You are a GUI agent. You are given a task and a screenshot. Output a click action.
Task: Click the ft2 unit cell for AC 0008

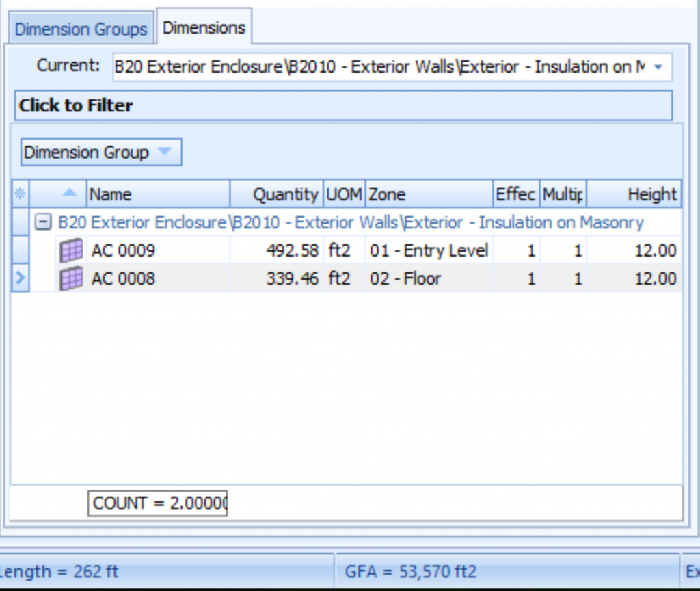click(x=345, y=278)
